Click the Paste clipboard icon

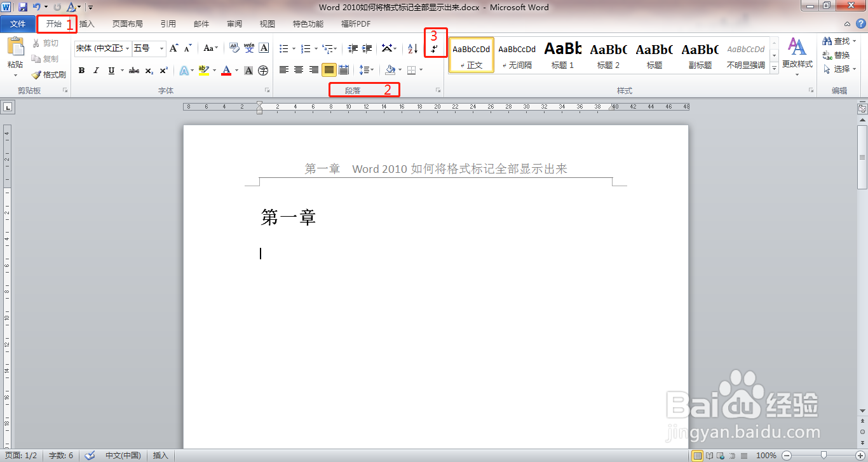(x=15, y=47)
